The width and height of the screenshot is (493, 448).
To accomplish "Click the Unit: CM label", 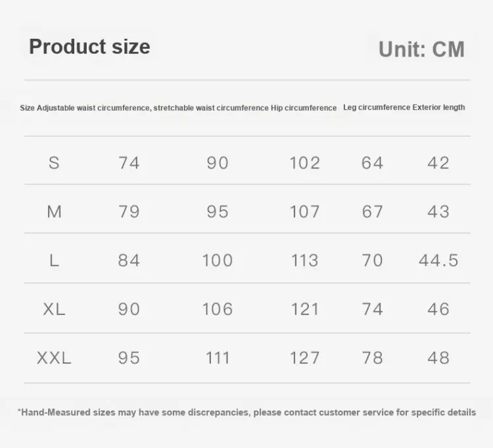I will (421, 49).
